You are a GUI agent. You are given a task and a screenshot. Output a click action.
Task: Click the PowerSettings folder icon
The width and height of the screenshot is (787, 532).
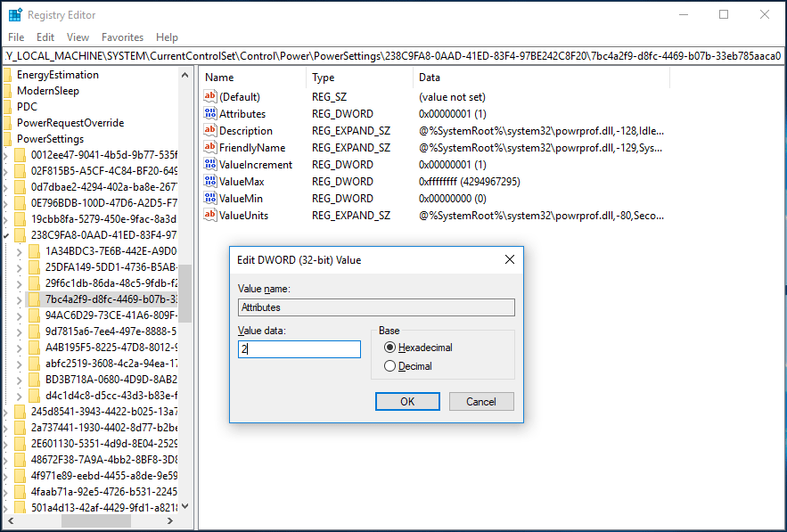pyautogui.click(x=7, y=139)
